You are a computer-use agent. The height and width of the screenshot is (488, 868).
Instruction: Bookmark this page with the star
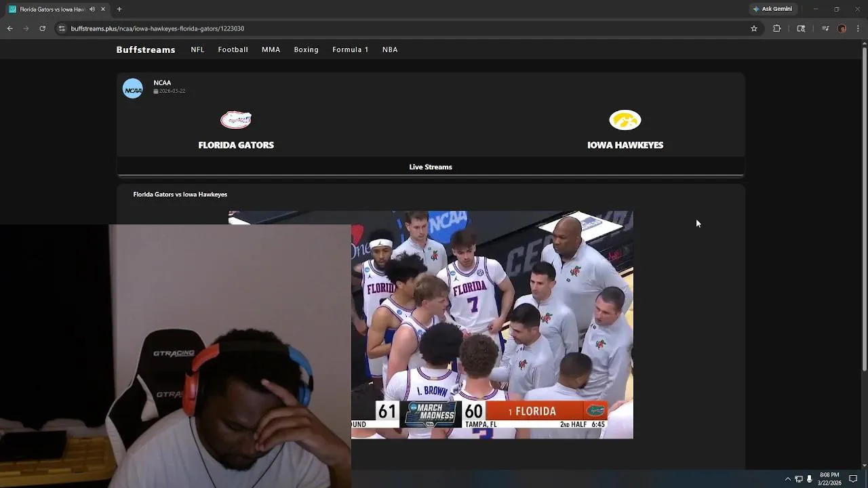pos(754,28)
